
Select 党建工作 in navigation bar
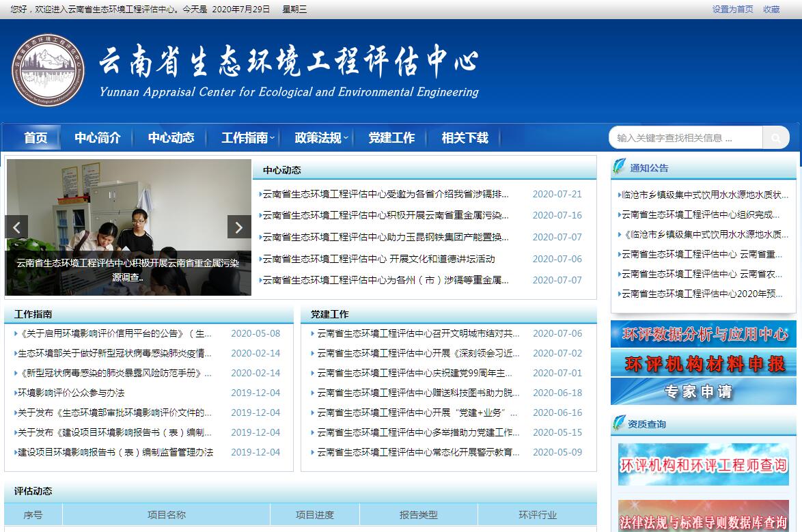tap(391, 138)
